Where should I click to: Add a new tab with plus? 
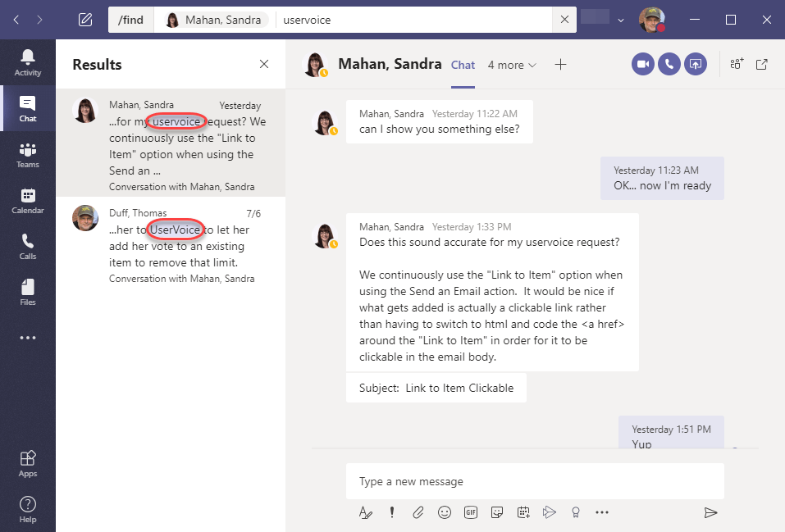click(560, 65)
